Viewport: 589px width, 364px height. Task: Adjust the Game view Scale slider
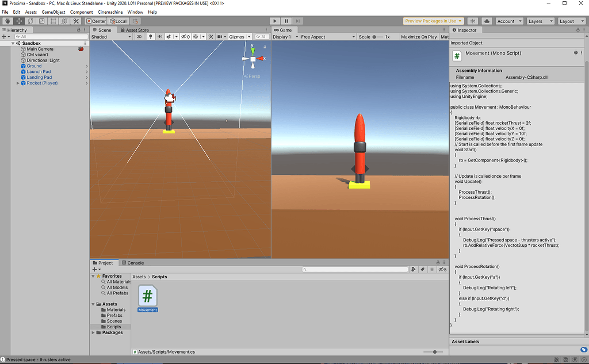376,37
